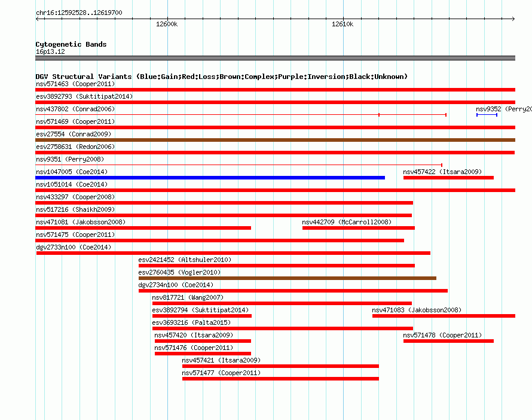Click the Cytogenetic Bands track title

[71, 44]
